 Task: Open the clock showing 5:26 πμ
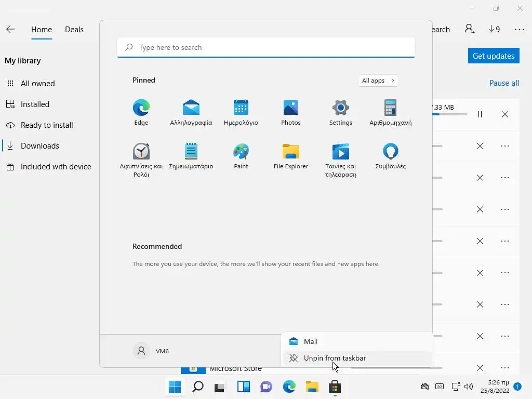(x=495, y=387)
